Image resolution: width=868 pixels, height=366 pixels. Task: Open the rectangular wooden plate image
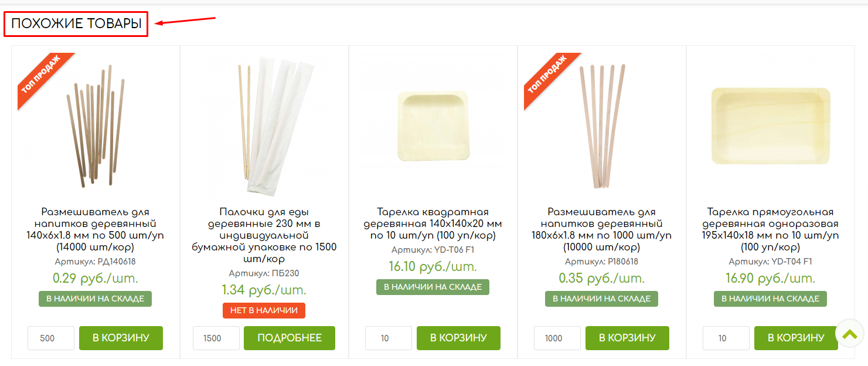[x=771, y=126]
